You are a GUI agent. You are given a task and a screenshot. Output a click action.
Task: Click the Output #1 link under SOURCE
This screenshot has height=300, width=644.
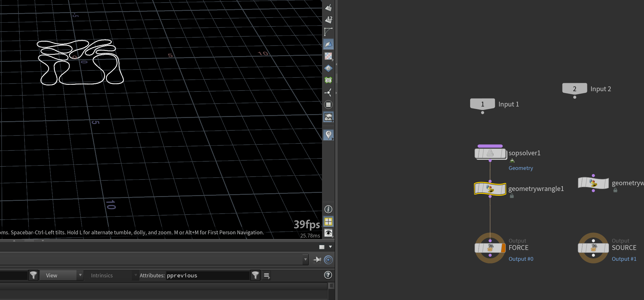624,259
